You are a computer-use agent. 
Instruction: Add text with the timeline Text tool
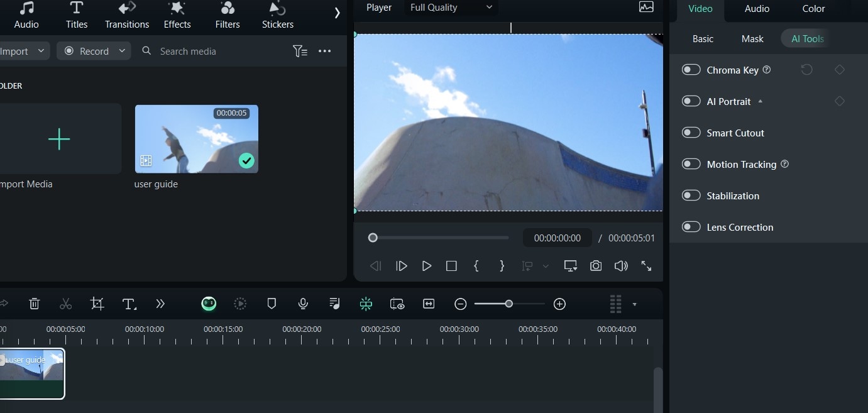tap(129, 304)
